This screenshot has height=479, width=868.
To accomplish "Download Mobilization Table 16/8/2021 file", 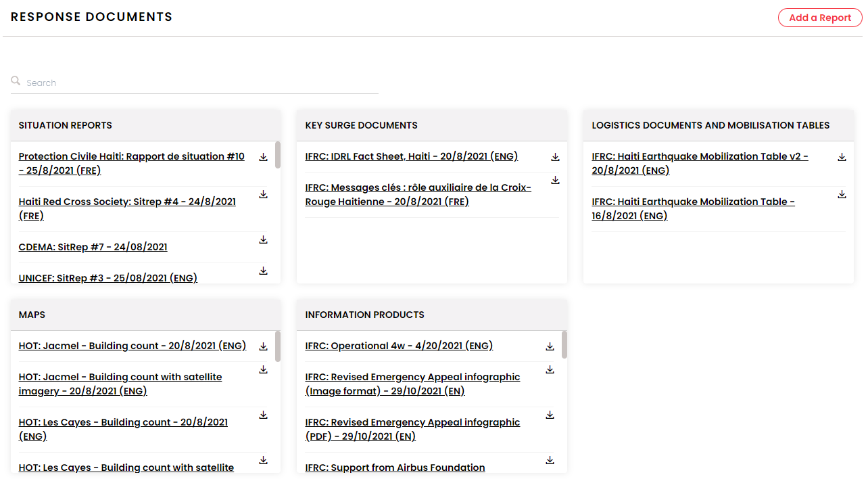I will (x=842, y=194).
